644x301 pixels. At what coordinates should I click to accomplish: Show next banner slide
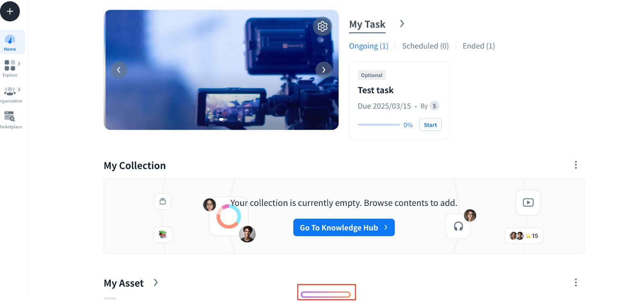pyautogui.click(x=324, y=70)
